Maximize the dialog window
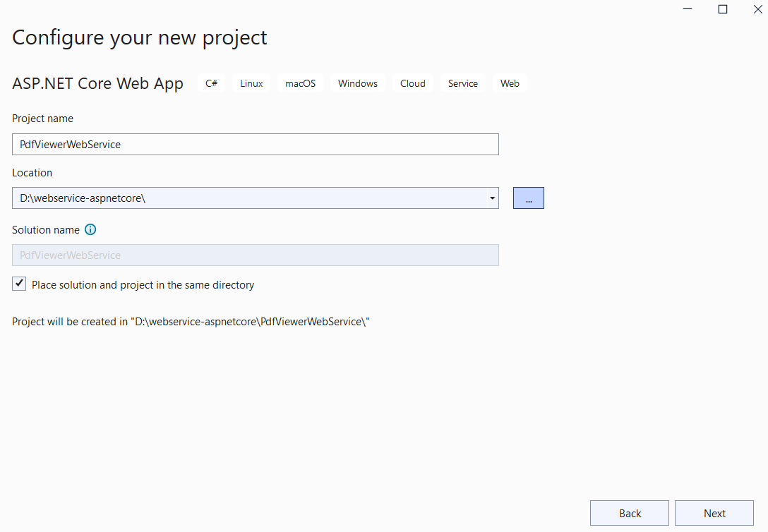This screenshot has height=532, width=768. 723,9
